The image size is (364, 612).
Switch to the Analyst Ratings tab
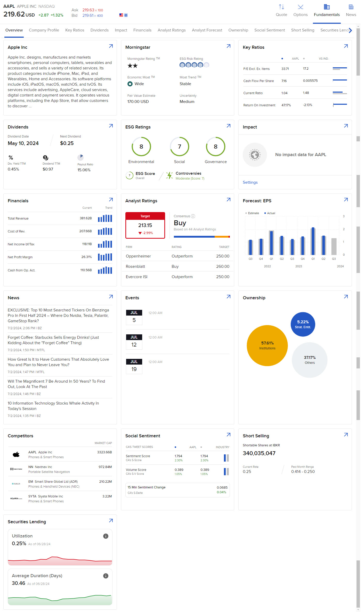coord(172,30)
